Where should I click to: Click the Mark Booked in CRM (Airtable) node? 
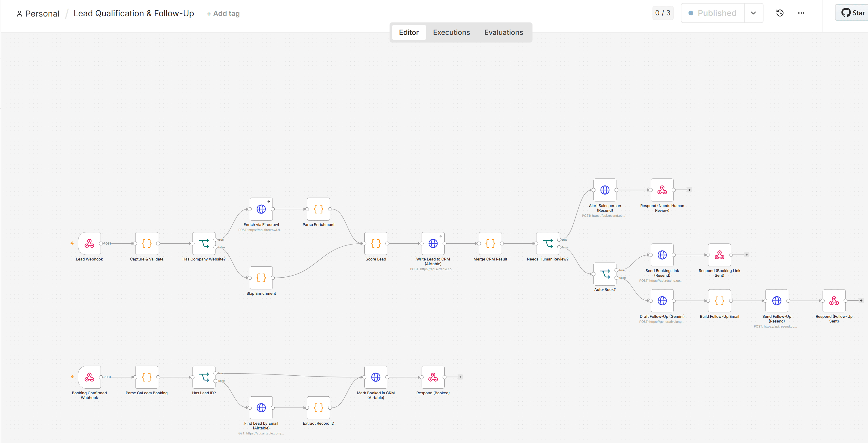pyautogui.click(x=376, y=377)
